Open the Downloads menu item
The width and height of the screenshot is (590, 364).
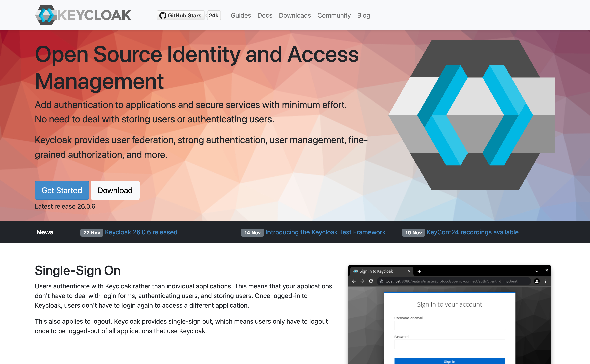tap(295, 16)
